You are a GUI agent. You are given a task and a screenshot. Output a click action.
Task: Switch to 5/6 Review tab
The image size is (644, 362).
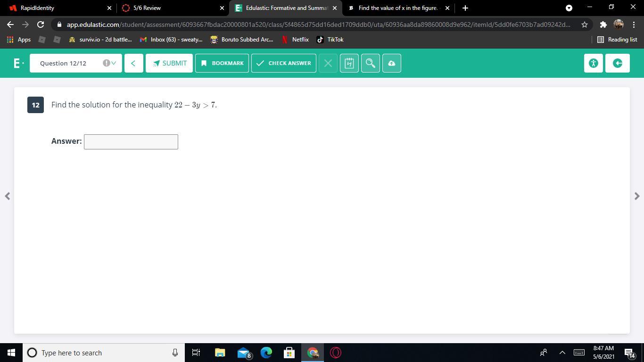[x=173, y=8]
